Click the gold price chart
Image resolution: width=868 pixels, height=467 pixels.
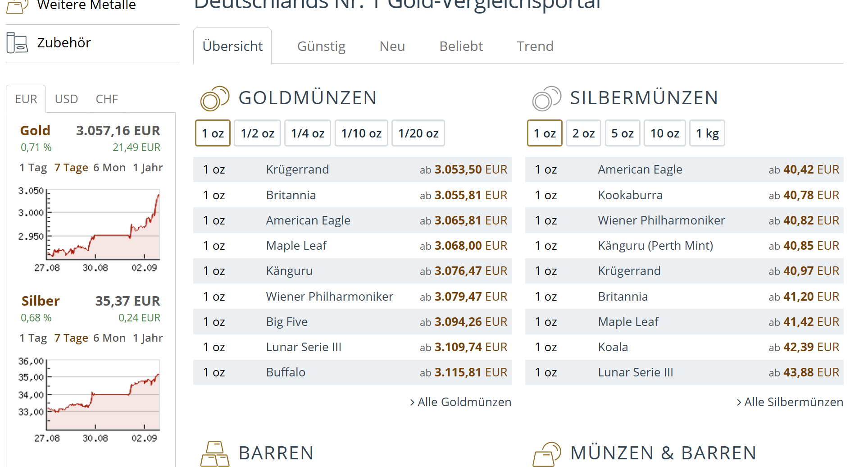click(x=103, y=225)
